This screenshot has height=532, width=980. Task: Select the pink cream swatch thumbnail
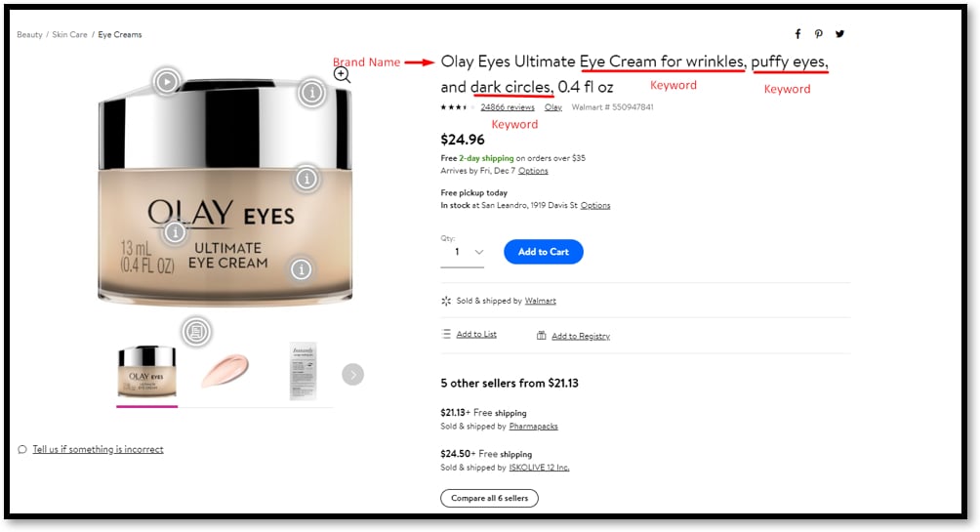225,371
